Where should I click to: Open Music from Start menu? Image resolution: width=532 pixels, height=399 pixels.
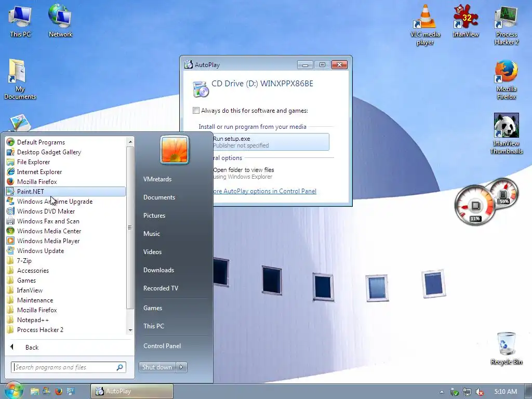(x=152, y=233)
